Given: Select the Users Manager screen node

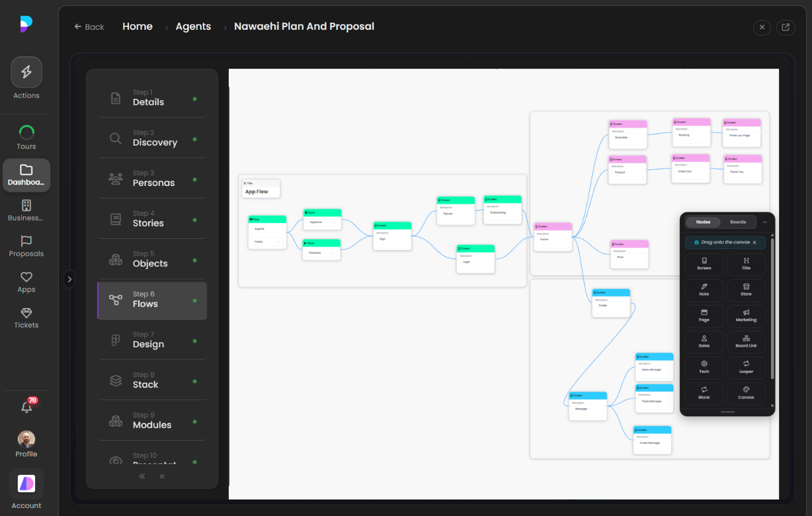Looking at the screenshot, I should click(655, 366).
